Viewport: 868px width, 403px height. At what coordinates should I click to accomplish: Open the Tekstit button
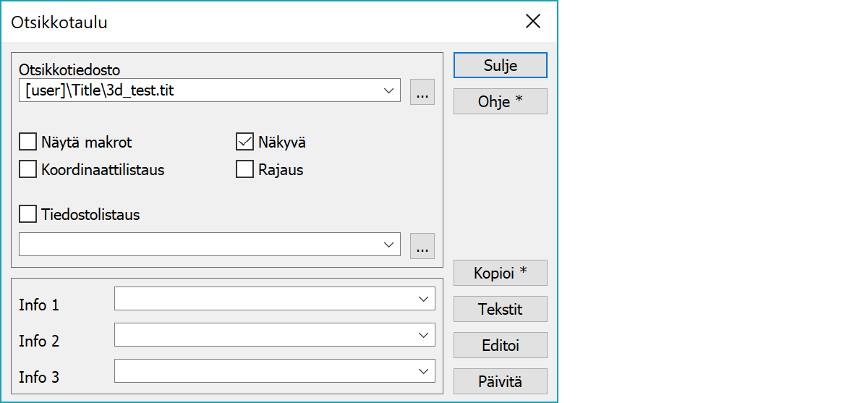(x=500, y=309)
